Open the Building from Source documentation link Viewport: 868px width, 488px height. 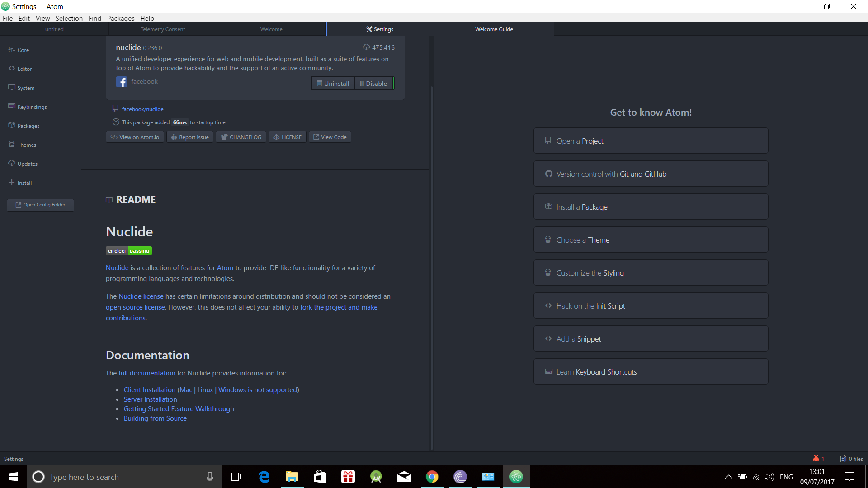pos(155,418)
